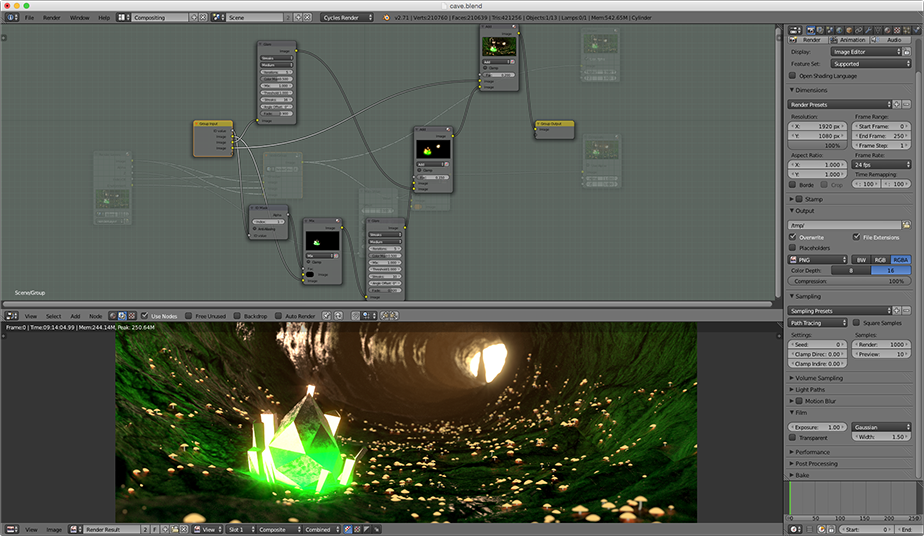Open the Node menu in node editor

[x=95, y=316]
